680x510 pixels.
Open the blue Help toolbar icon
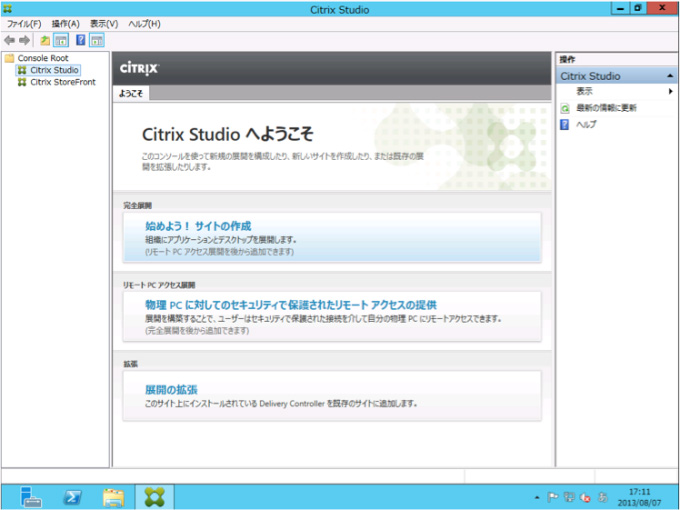pyautogui.click(x=81, y=40)
